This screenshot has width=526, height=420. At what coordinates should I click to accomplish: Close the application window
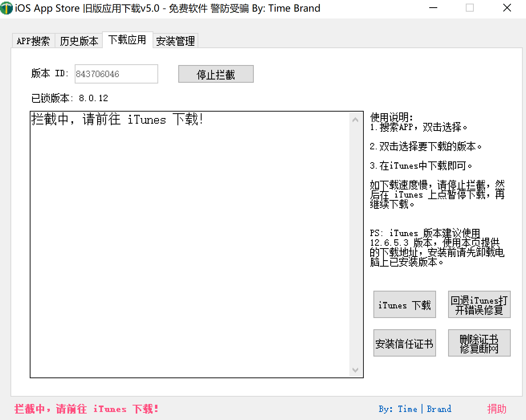tap(507, 8)
